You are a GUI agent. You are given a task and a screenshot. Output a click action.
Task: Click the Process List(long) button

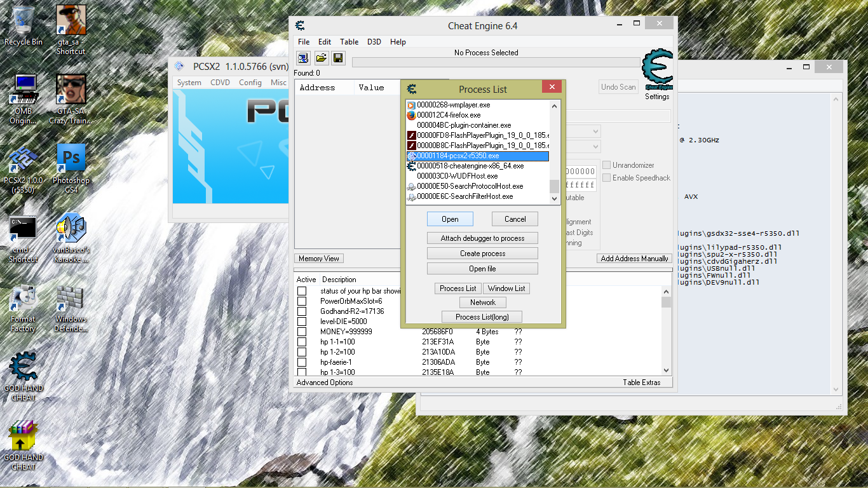point(483,316)
